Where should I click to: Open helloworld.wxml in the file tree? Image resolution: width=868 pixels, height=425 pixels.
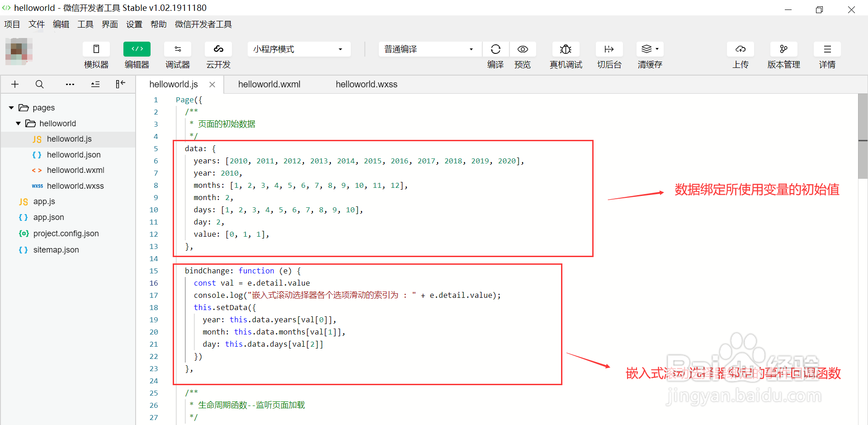pyautogui.click(x=68, y=170)
